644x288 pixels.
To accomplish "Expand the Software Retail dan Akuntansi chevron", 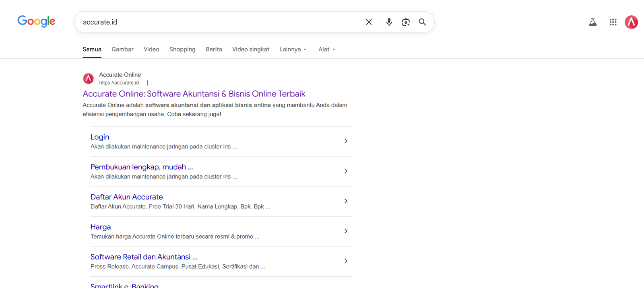I will (346, 261).
